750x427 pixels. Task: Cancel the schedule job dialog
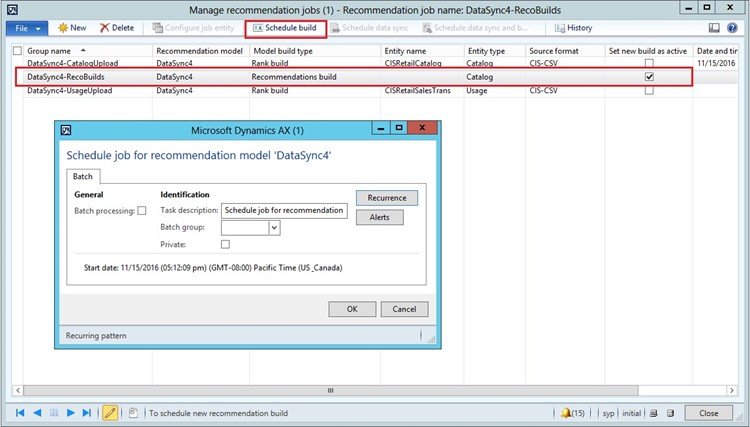[x=404, y=309]
